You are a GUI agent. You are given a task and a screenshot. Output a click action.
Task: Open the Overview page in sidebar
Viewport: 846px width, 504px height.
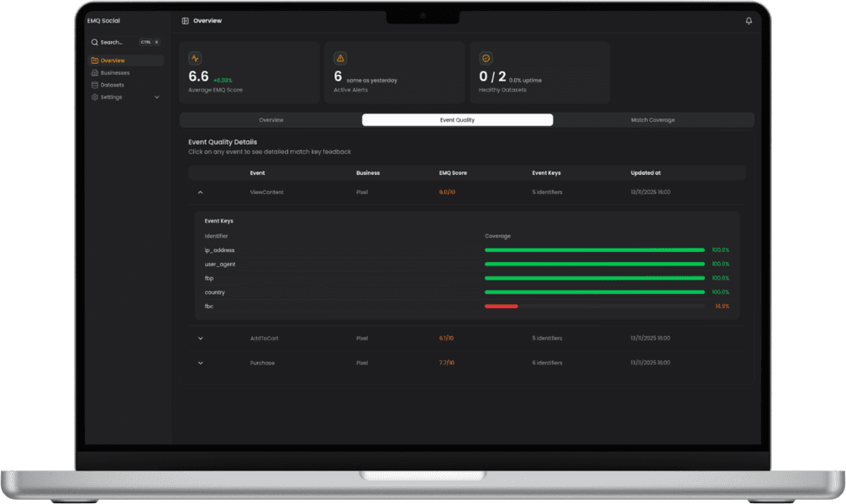[x=113, y=60]
